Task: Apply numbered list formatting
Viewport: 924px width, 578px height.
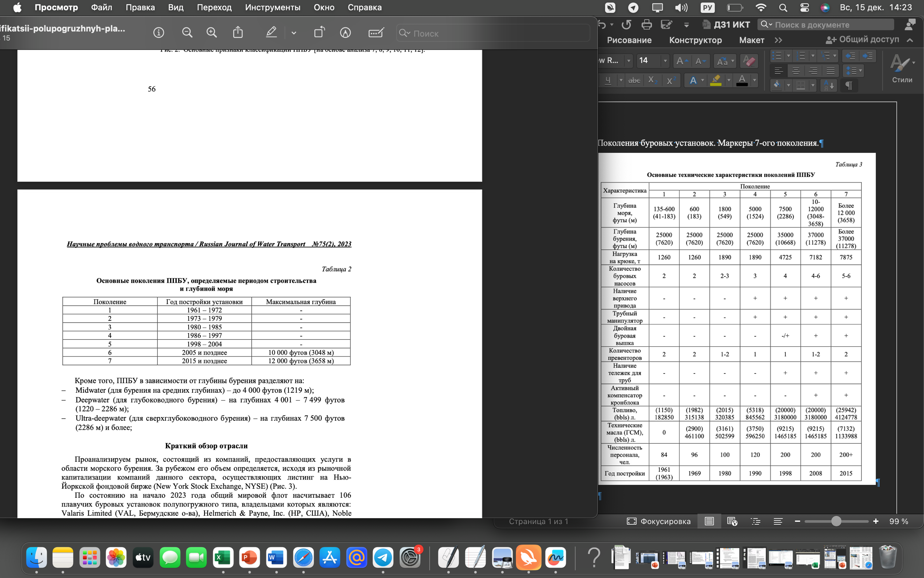Action: tap(801, 56)
